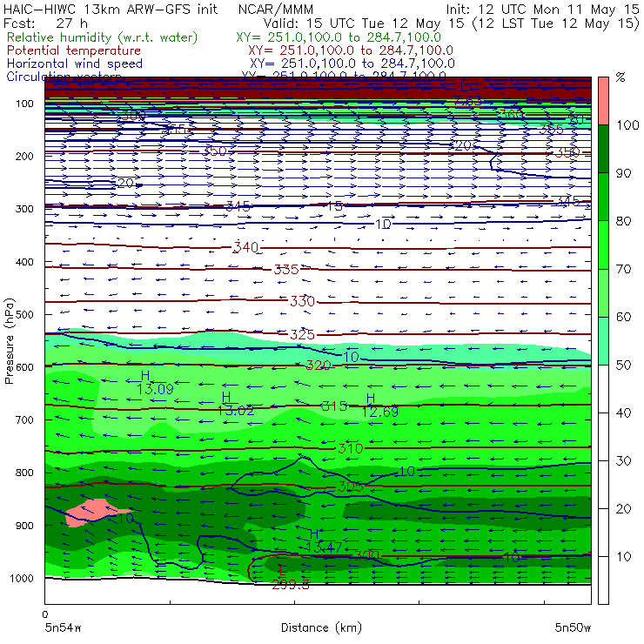Image resolution: width=644 pixels, height=644 pixels.
Task: Click the red minimum value '299.3' near surface
Action: click(291, 585)
